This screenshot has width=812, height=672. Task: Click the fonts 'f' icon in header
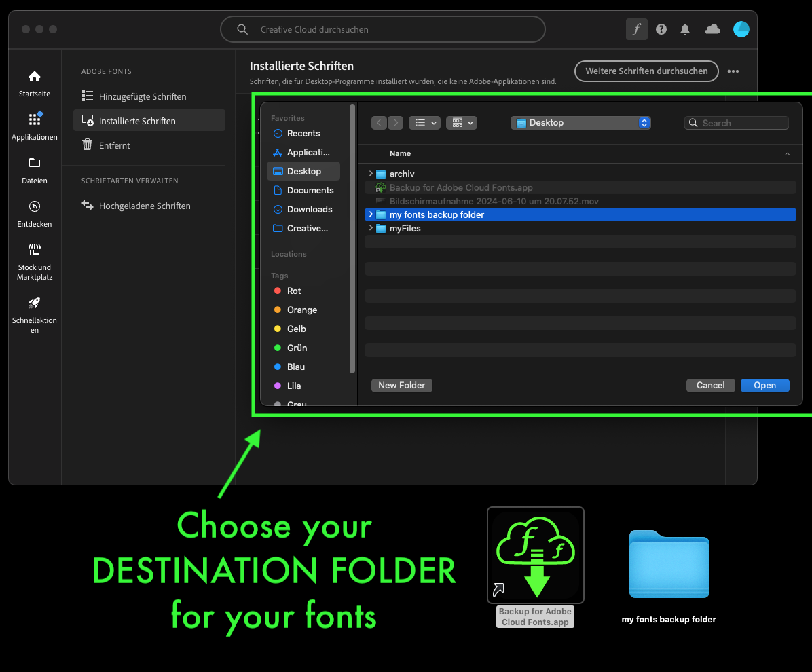tap(636, 29)
